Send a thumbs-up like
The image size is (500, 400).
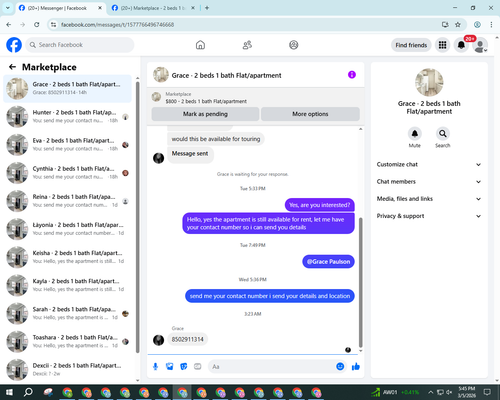(x=356, y=367)
